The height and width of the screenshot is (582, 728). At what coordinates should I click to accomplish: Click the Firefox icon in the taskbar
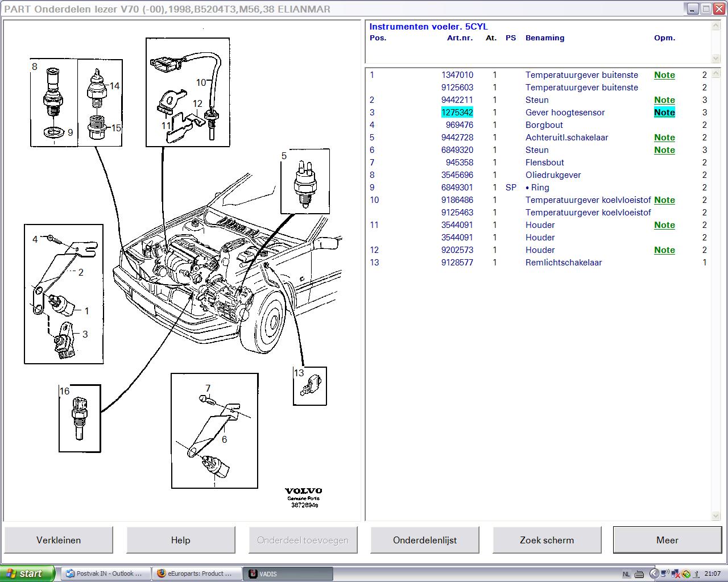point(162,573)
